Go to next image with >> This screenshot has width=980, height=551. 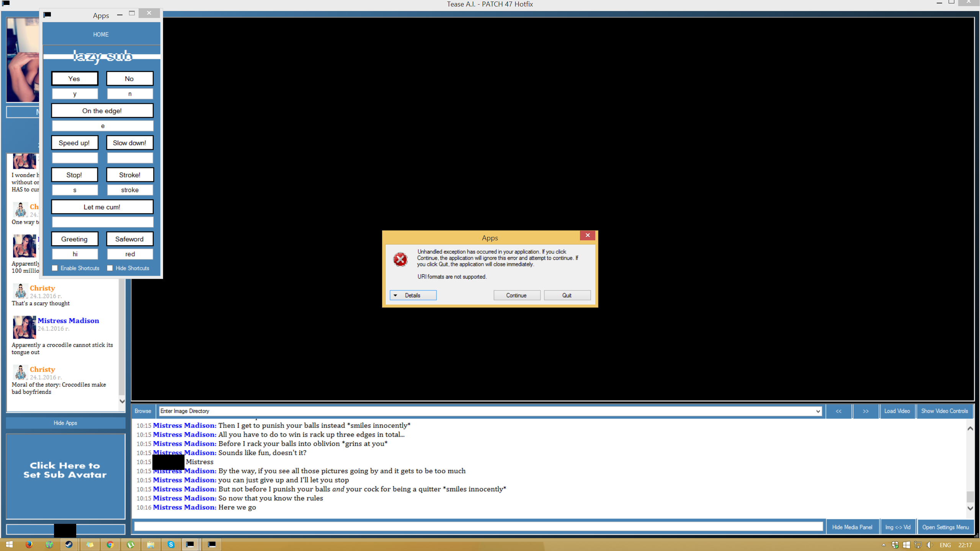point(866,411)
